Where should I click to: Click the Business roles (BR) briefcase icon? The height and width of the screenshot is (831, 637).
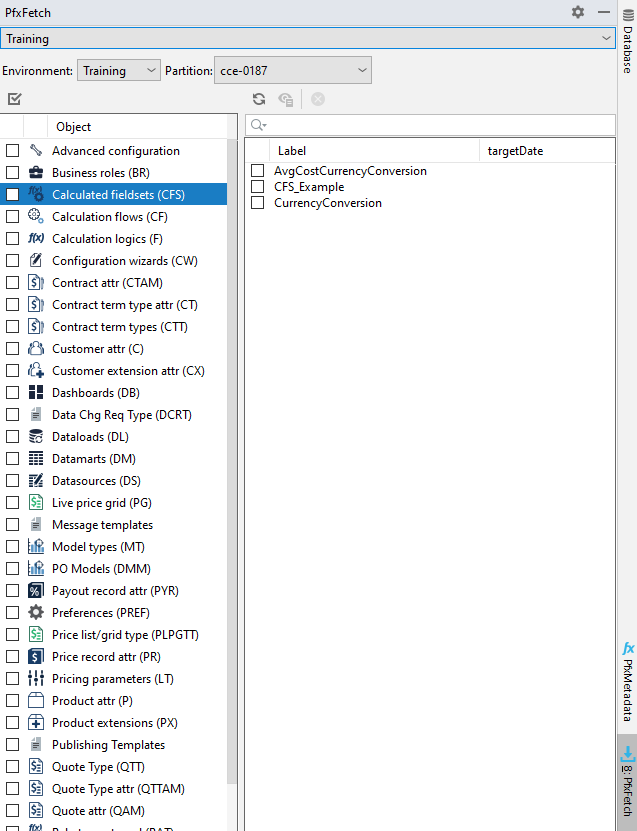tap(36, 173)
